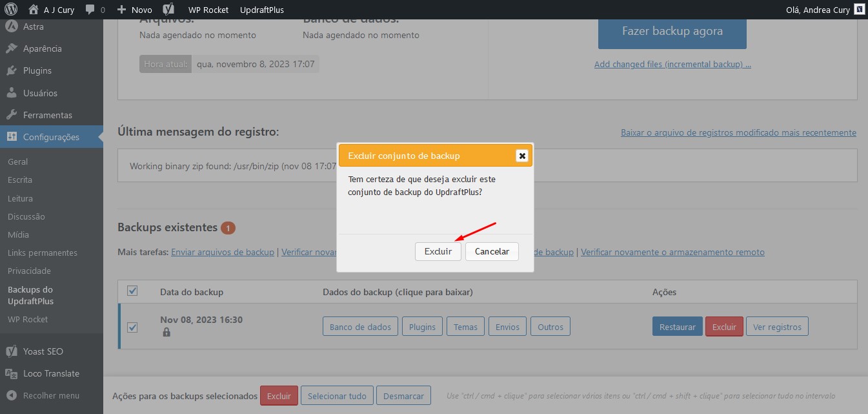The height and width of the screenshot is (414, 868).
Task: Click lock icon under Nov 08 backup
Action: [x=167, y=332]
